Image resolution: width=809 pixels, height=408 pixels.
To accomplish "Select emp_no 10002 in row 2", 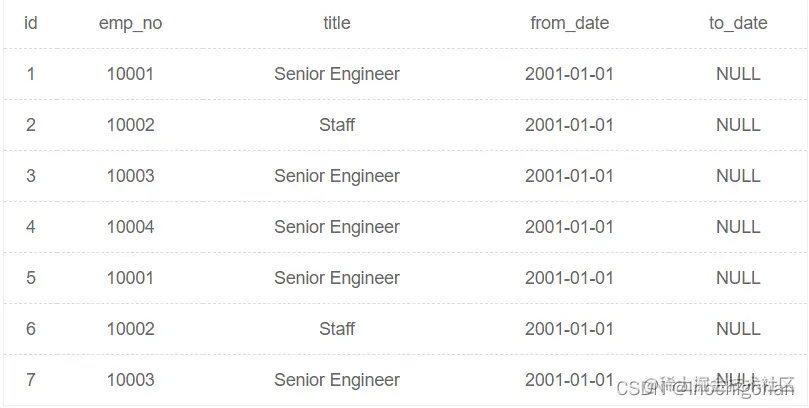I will (131, 125).
